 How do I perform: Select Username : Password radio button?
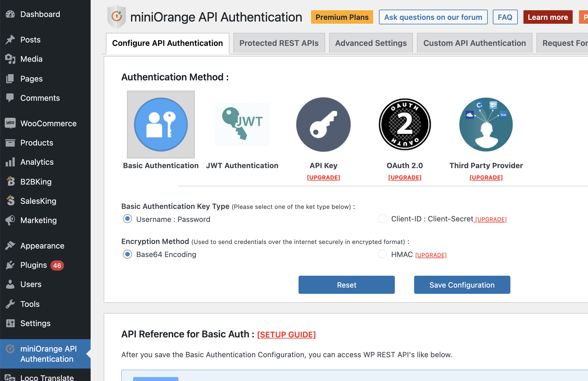coord(127,219)
